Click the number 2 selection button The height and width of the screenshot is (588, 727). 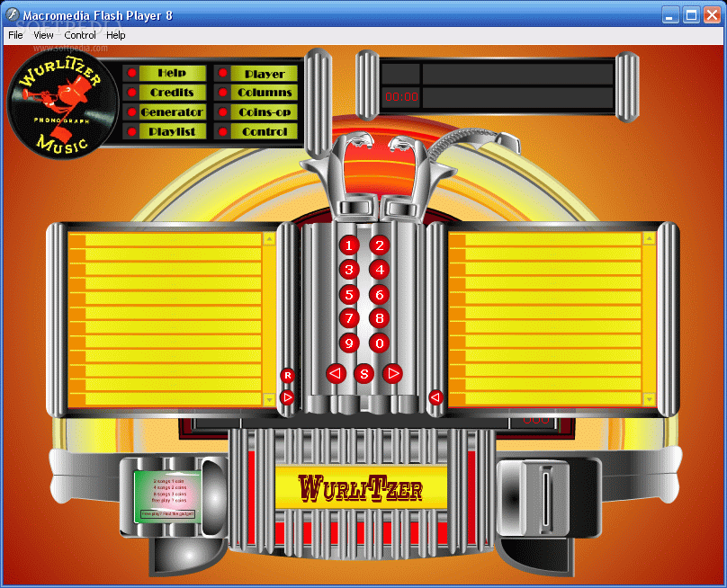point(380,245)
